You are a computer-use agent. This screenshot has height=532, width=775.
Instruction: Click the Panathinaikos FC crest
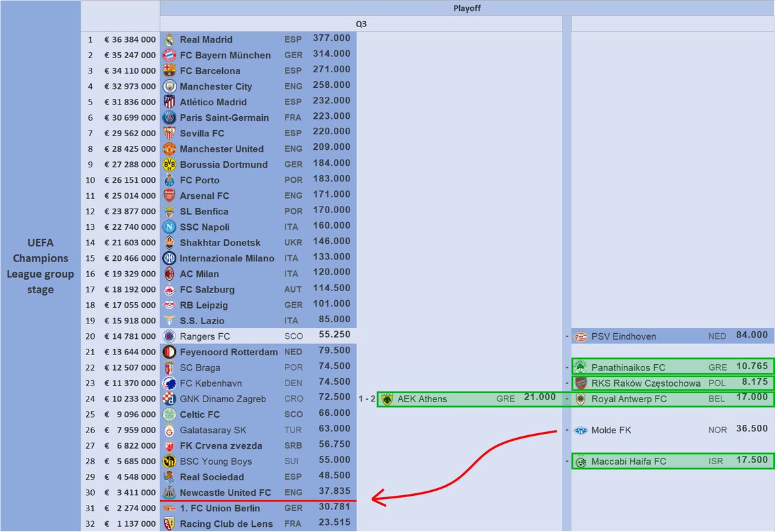(x=581, y=367)
